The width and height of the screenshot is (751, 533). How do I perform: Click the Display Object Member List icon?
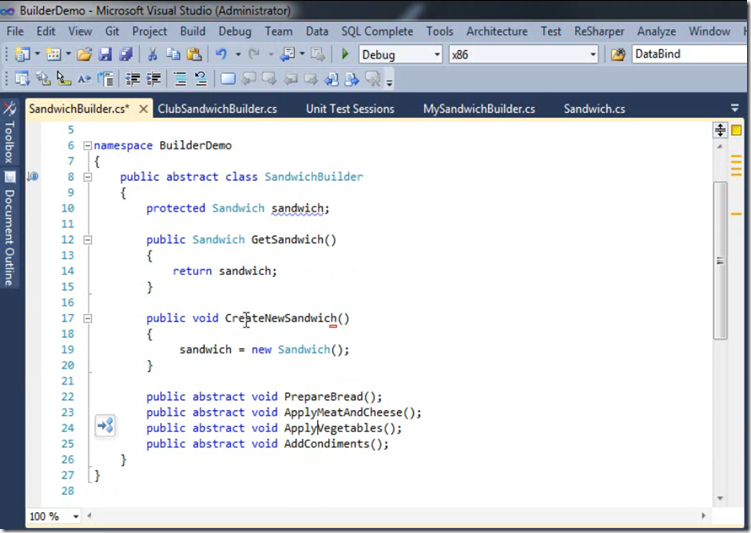[22, 79]
